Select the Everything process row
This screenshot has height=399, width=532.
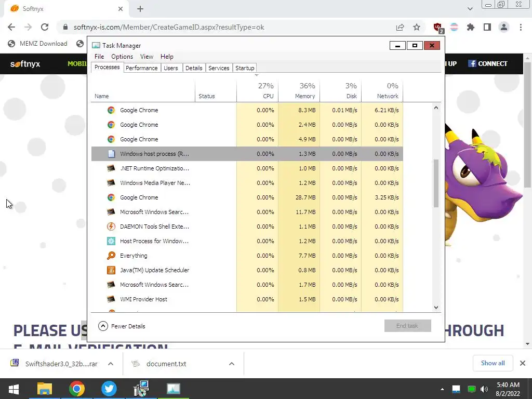click(247, 256)
